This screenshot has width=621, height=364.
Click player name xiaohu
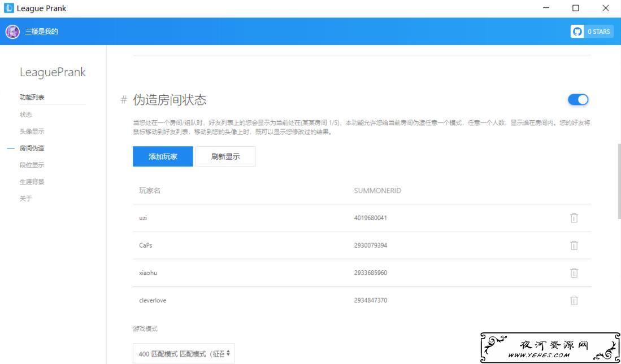(147, 273)
